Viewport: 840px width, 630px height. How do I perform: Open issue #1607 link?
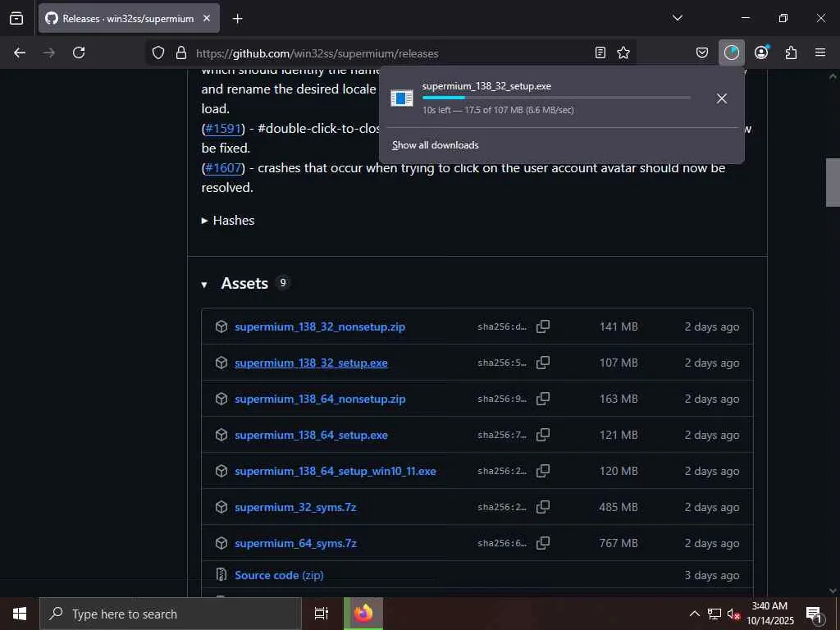coord(223,167)
